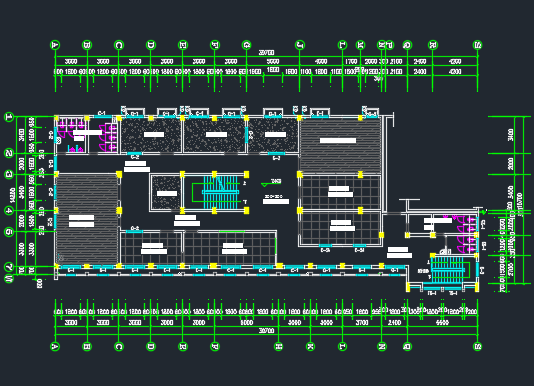
Task: Select row axis bubble 3 on the left
Action: point(9,175)
